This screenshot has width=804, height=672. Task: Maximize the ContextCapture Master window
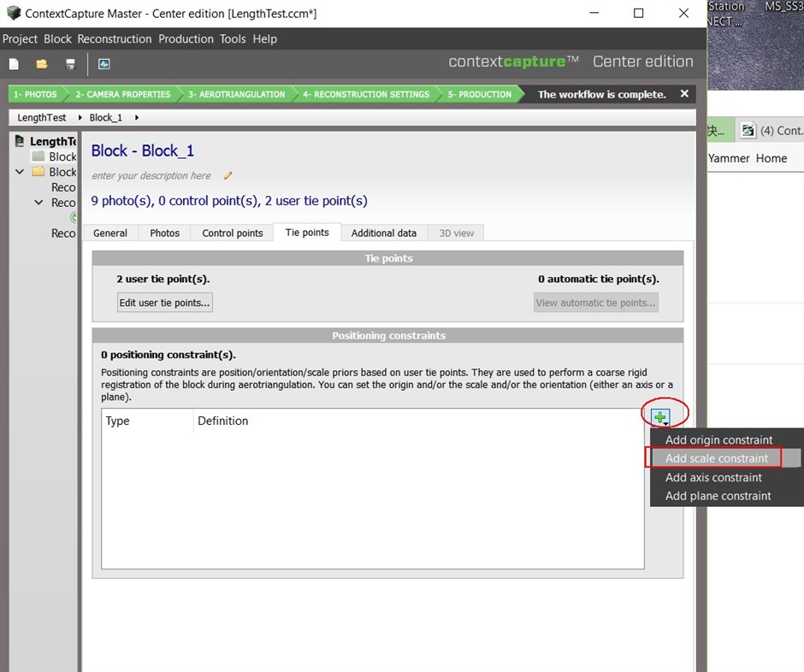tap(638, 14)
